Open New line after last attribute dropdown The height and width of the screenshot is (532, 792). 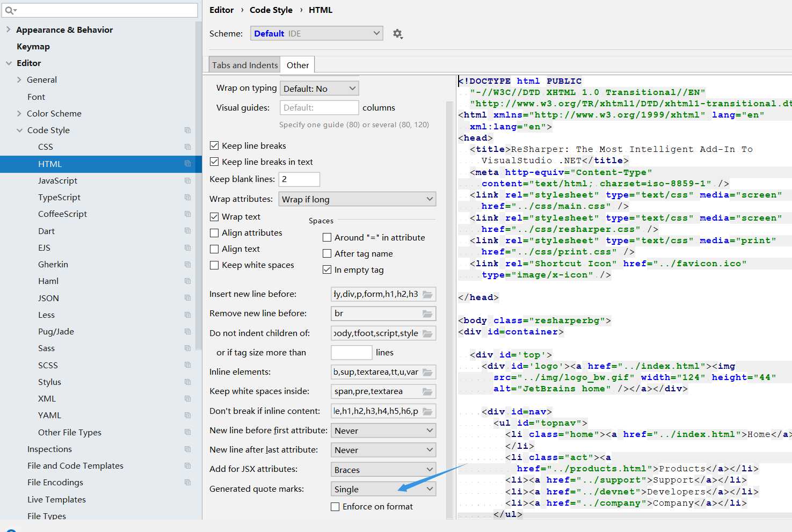[383, 450]
